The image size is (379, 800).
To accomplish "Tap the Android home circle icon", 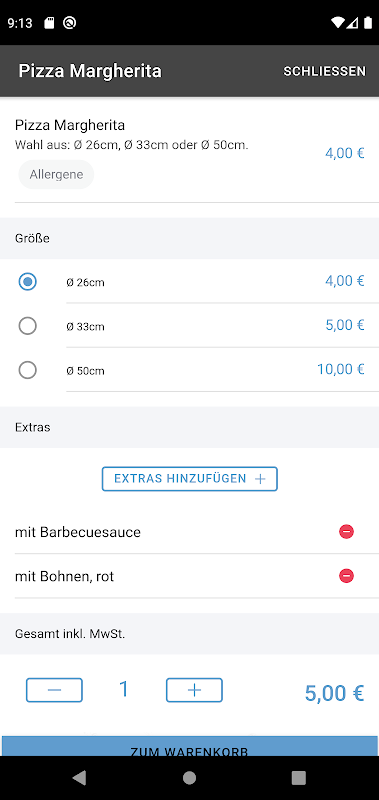I will point(189,778).
